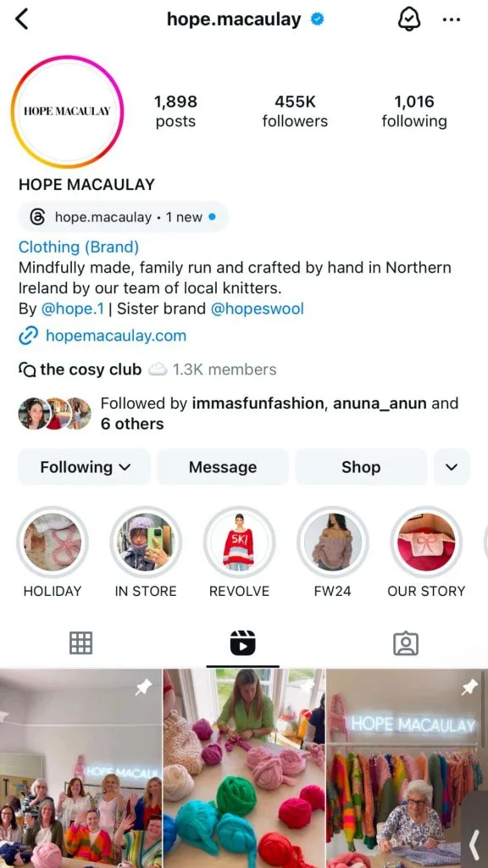Image resolution: width=488 pixels, height=868 pixels.
Task: View the 455K followers list
Action: pos(295,110)
